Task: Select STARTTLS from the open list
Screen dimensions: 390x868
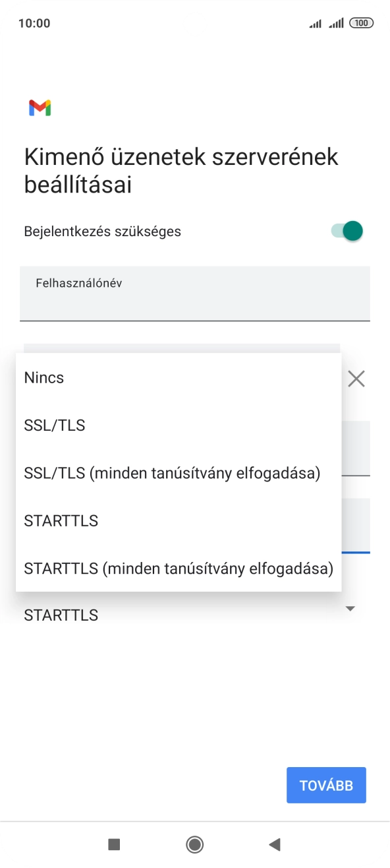Action: point(61,520)
